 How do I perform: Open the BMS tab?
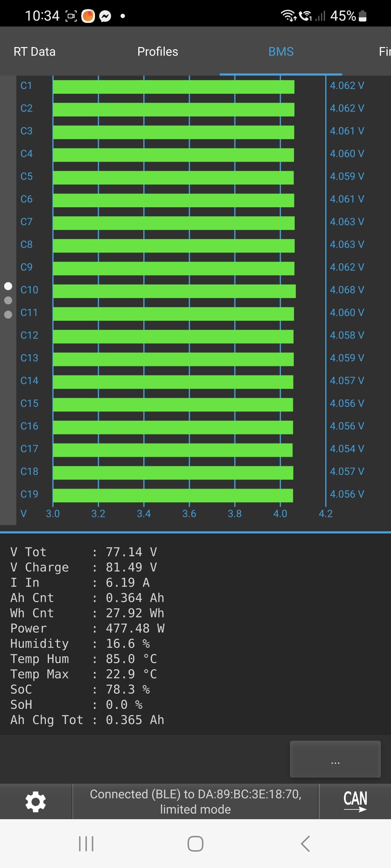tap(281, 52)
